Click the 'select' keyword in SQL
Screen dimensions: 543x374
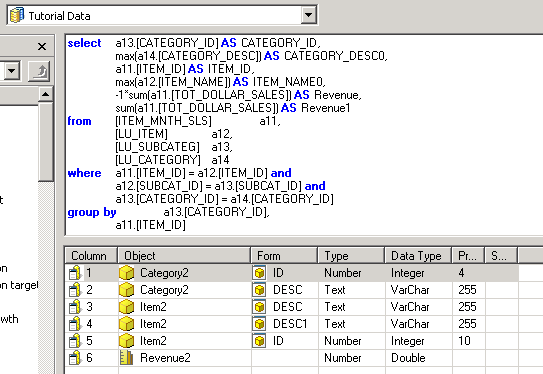[x=84, y=43]
